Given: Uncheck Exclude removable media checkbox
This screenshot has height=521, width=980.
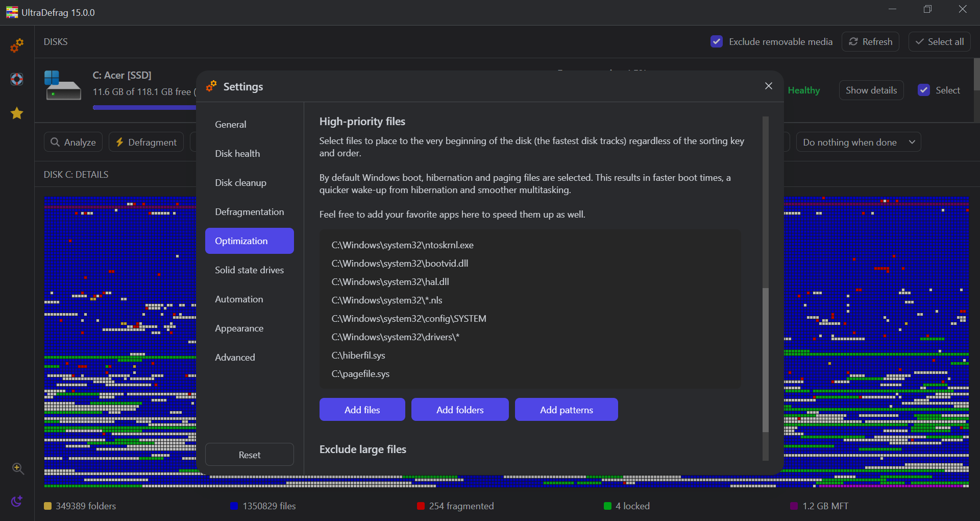Looking at the screenshot, I should (x=716, y=41).
